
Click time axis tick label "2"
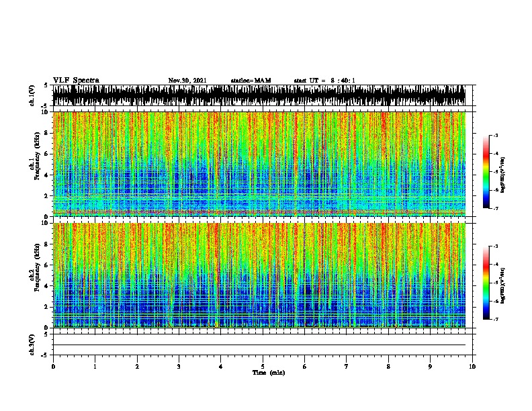(137, 367)
